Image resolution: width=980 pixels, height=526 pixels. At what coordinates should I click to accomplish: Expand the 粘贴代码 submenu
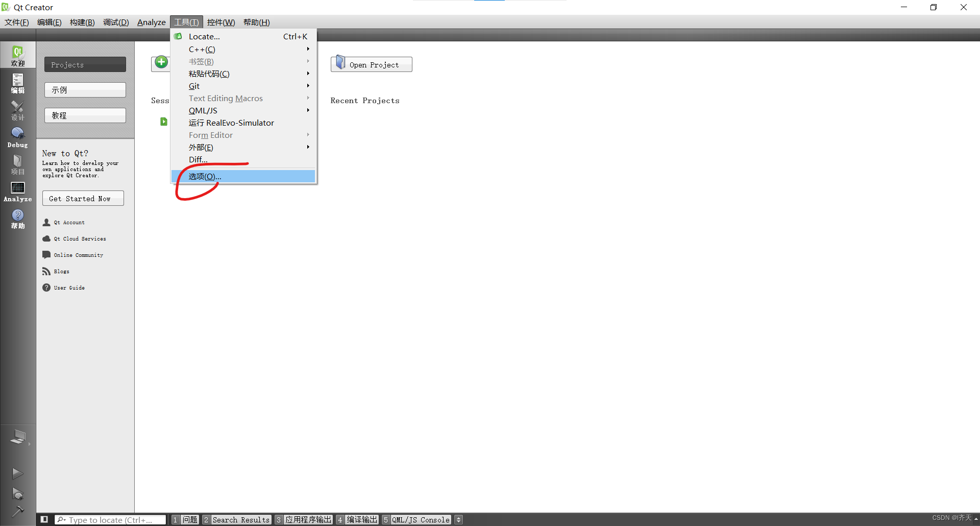click(243, 74)
